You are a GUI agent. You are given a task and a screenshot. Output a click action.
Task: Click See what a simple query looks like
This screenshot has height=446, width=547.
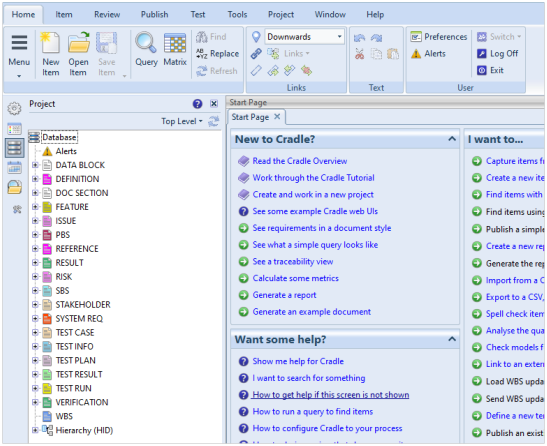(315, 245)
